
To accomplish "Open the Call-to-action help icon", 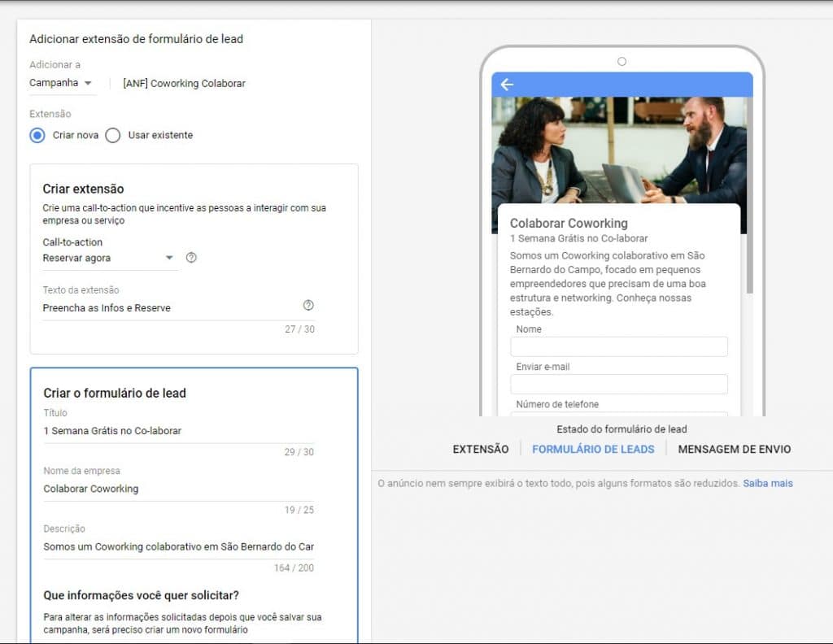I will tap(190, 257).
